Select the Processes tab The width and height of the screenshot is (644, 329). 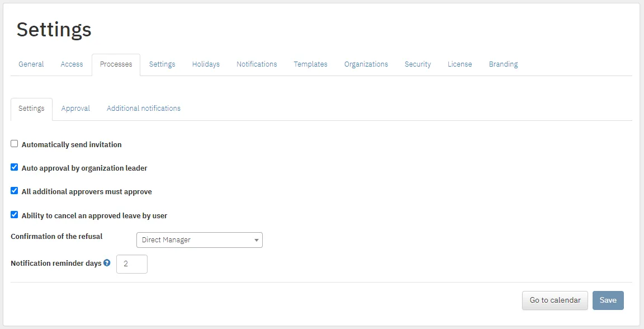click(116, 64)
